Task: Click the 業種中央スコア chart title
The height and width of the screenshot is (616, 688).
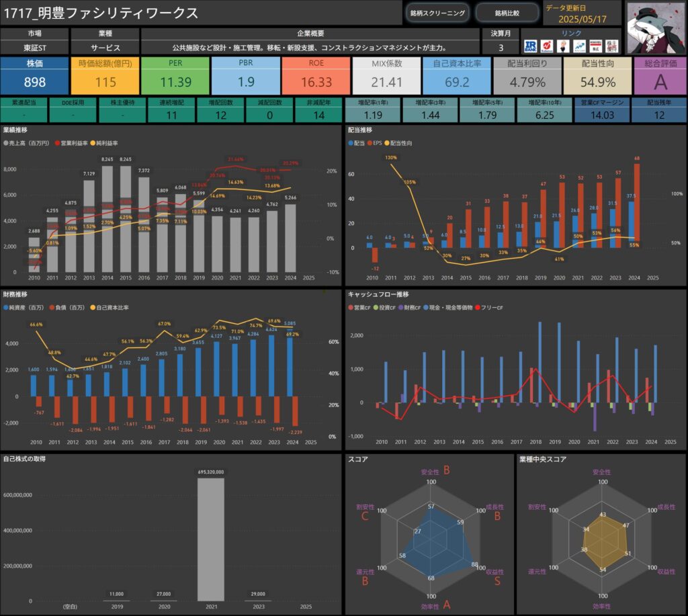Action: point(543,459)
